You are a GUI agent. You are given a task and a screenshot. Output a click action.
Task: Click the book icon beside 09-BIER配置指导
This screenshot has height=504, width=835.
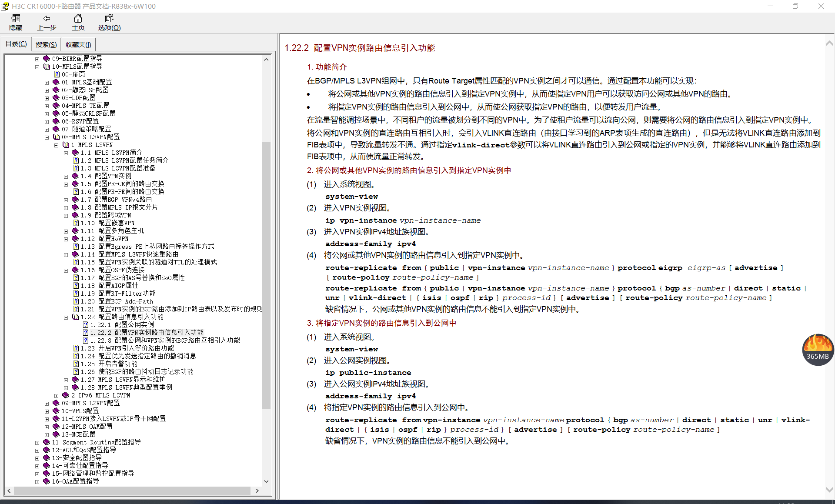47,59
